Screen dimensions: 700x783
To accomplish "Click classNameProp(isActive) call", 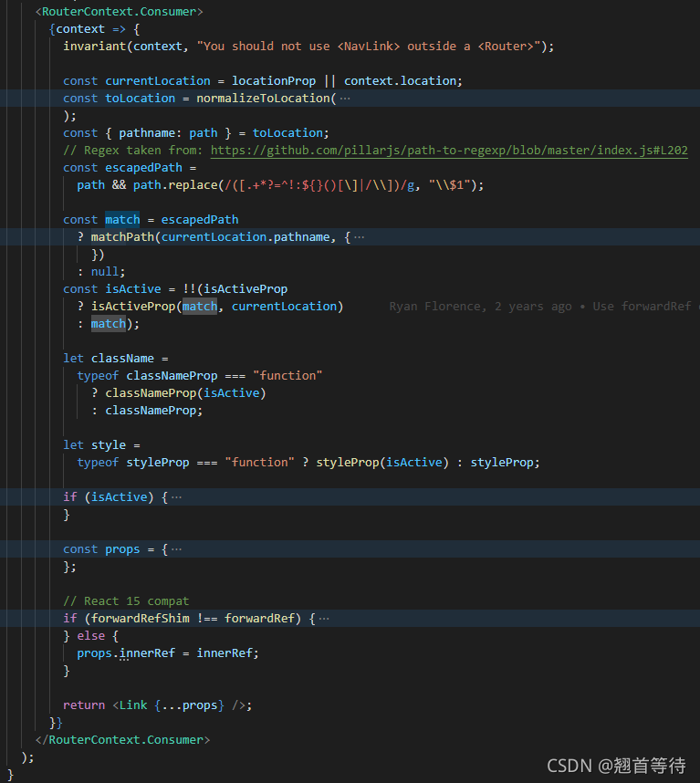I will click(x=185, y=393).
